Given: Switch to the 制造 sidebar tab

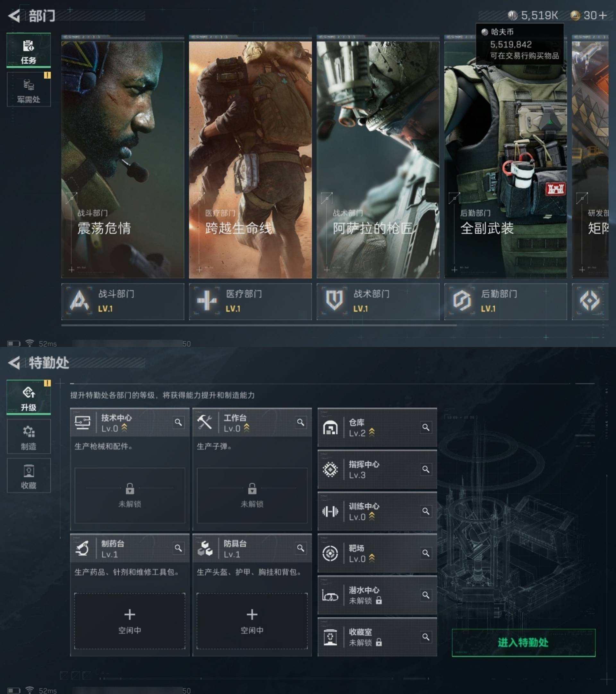Looking at the screenshot, I should 29,436.
